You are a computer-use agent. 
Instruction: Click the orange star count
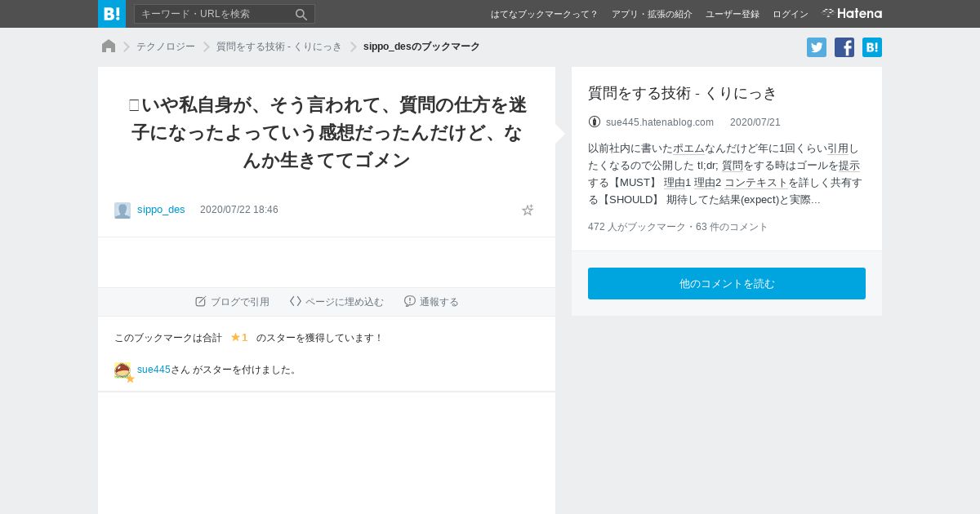click(239, 337)
